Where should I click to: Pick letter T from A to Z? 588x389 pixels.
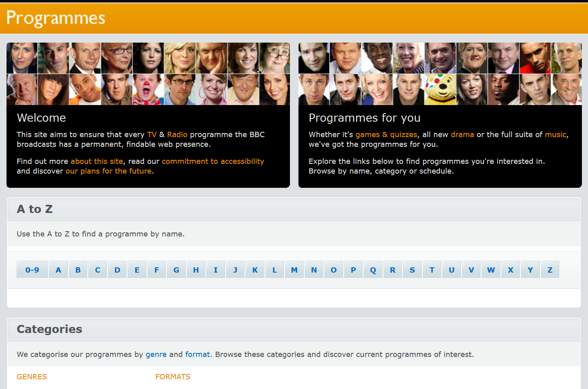click(432, 270)
